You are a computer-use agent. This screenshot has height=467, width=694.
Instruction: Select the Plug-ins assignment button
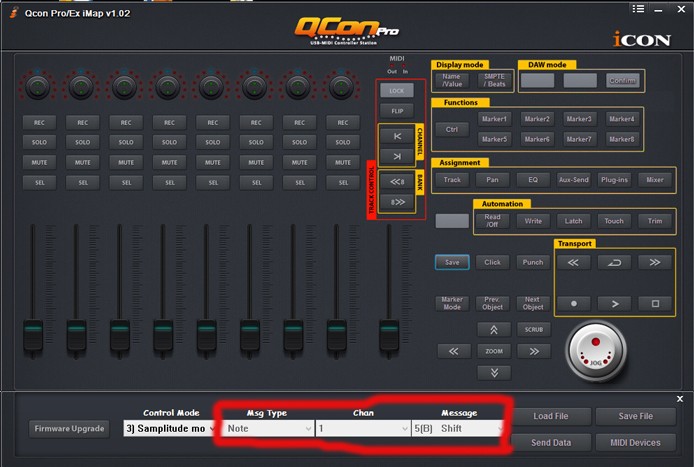coord(614,180)
